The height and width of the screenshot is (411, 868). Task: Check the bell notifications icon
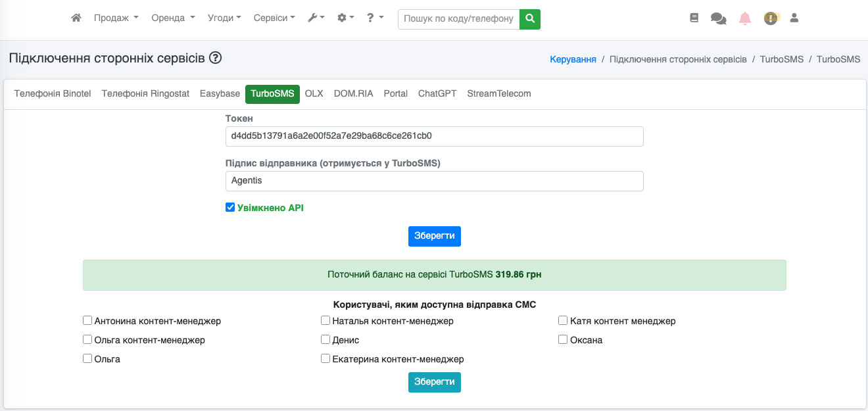click(x=744, y=19)
